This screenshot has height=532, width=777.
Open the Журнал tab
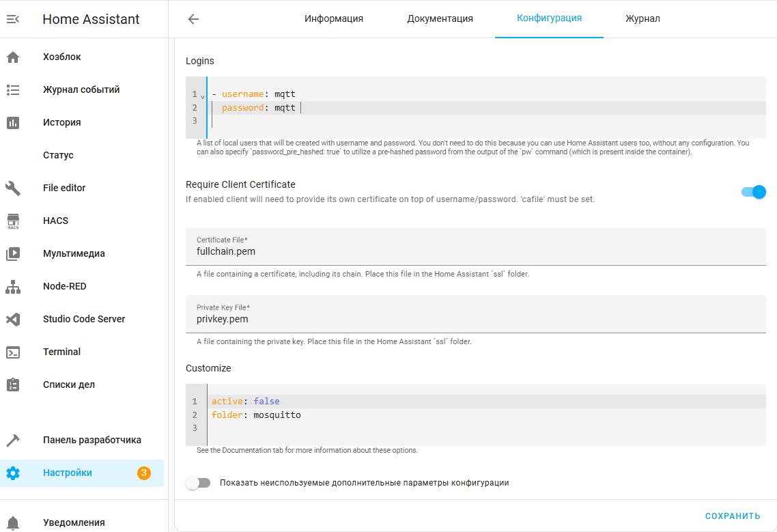click(x=641, y=19)
